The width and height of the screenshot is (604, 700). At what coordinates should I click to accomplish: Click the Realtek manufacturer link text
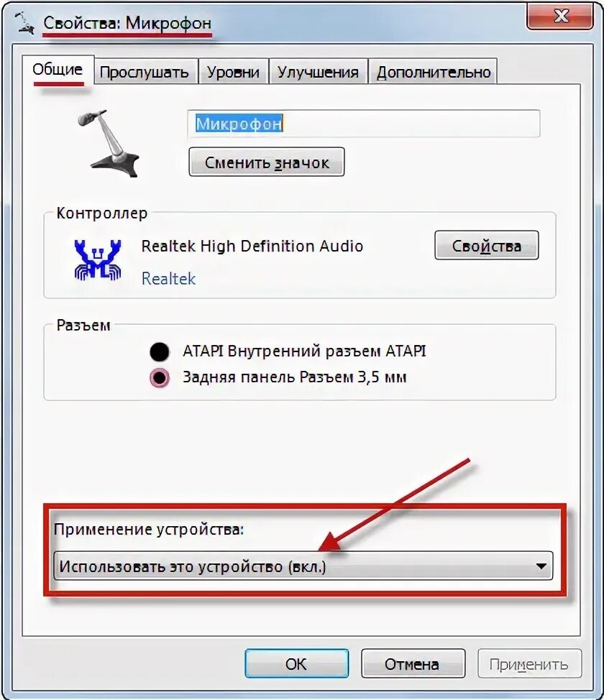(168, 279)
